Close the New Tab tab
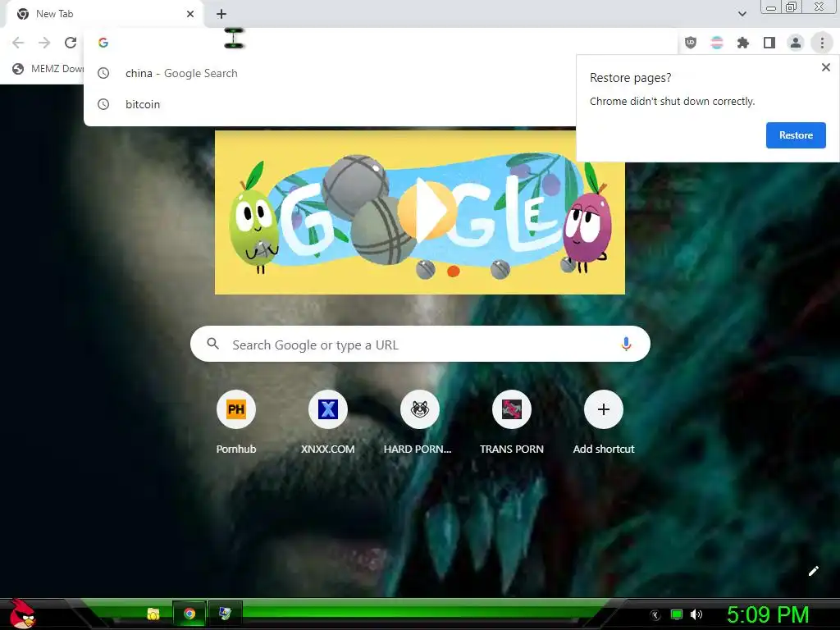 [x=190, y=14]
